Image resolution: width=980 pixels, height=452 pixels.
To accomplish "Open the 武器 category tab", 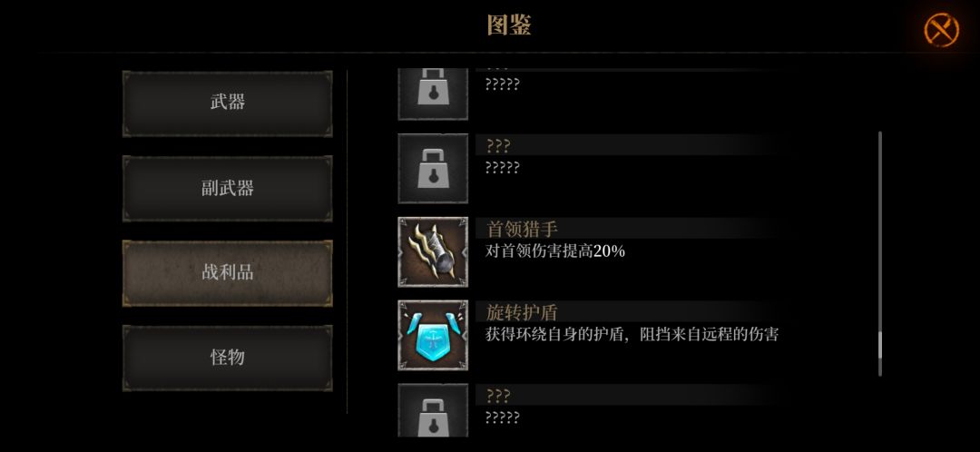I will (228, 103).
